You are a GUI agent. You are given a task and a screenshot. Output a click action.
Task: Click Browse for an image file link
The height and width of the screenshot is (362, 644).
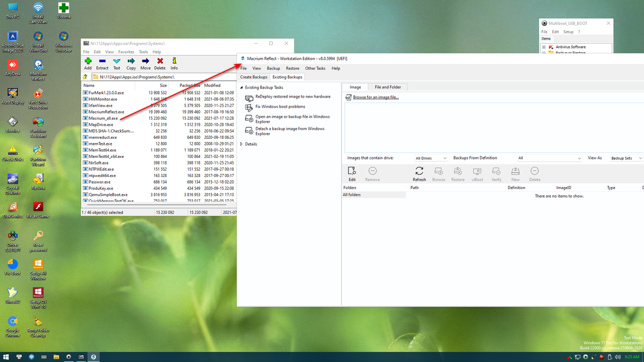(376, 97)
